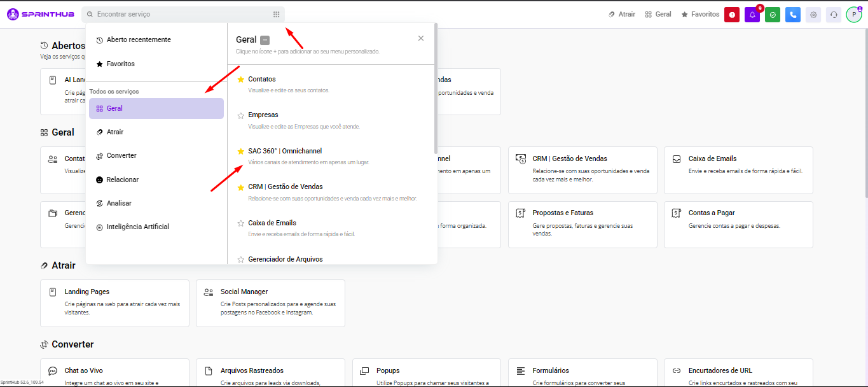
Task: Open settings gear in top bar
Action: pos(813,15)
